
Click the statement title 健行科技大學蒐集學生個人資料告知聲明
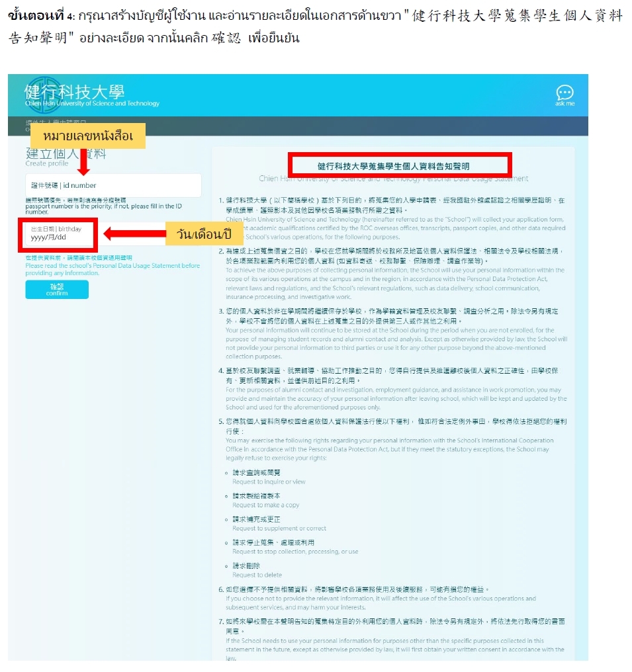click(398, 165)
